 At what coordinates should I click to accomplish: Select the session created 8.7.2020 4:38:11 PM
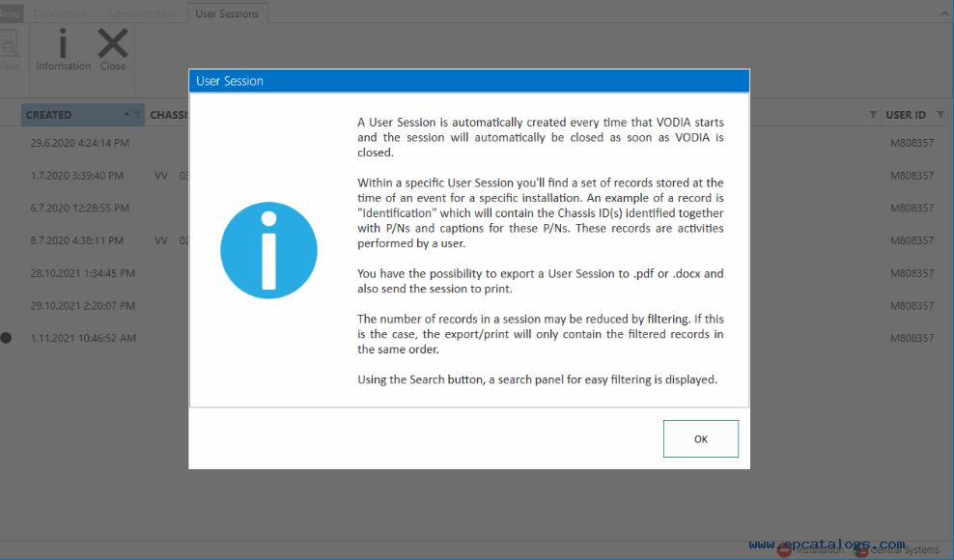click(76, 240)
